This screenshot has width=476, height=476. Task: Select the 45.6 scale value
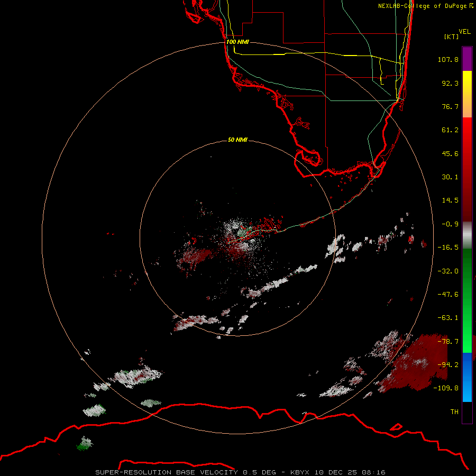[450, 153]
